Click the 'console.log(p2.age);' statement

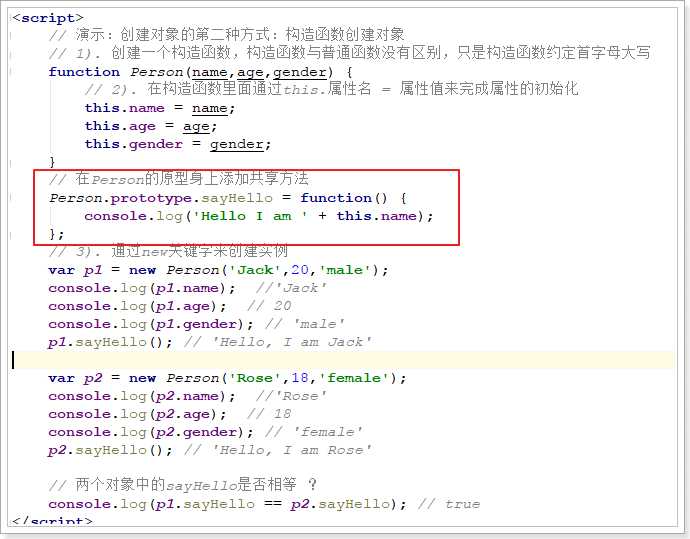pos(137,414)
